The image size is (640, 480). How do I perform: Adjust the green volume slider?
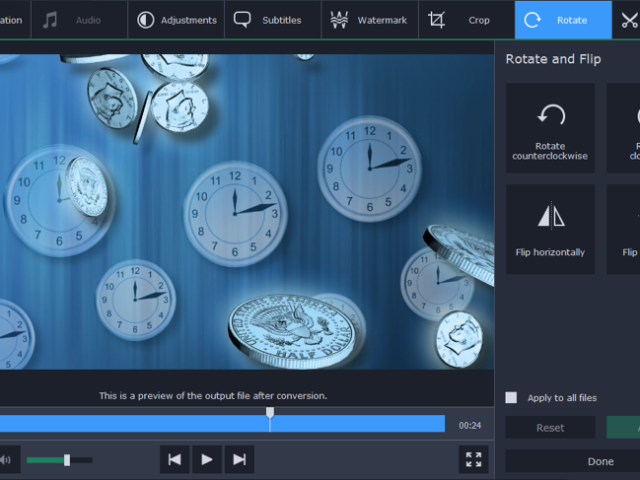click(x=59, y=460)
